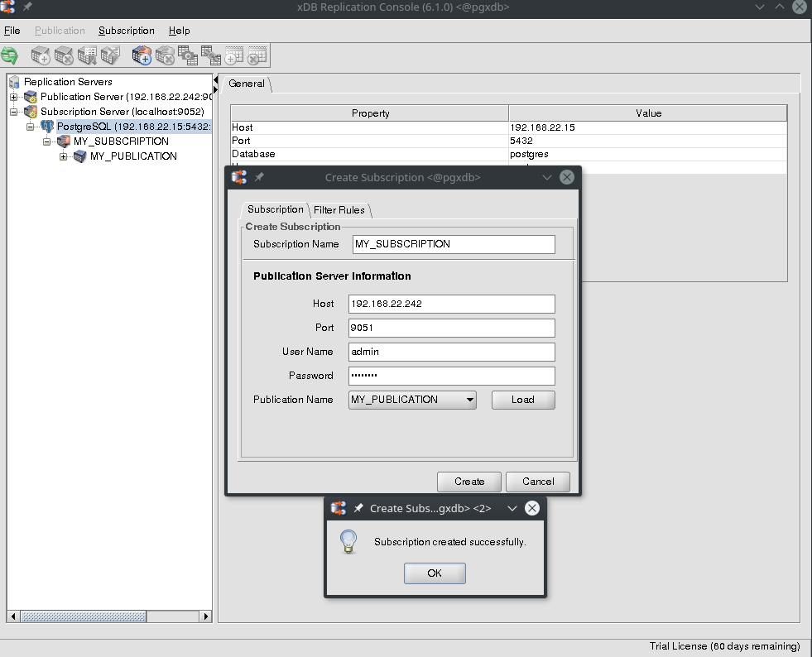Screen dimensions: 812x657
Task: Click the Trial License status bar text
Action: click(x=724, y=646)
